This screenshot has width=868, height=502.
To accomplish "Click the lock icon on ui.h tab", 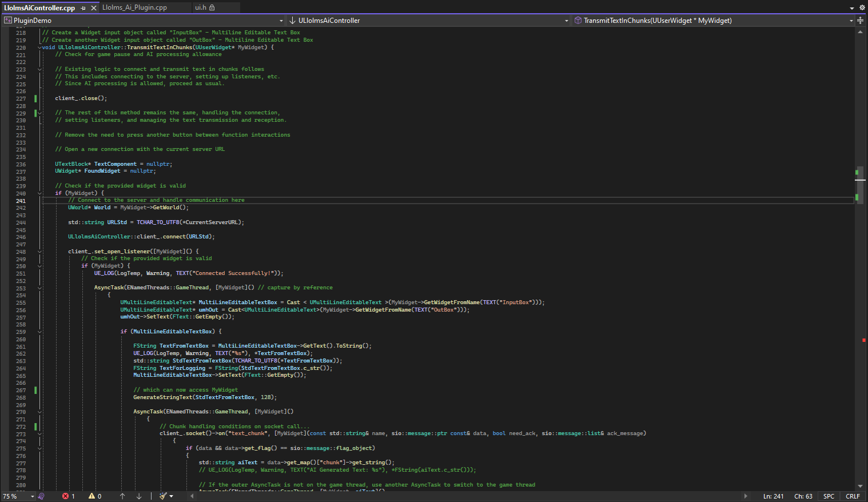I will pos(212,7).
